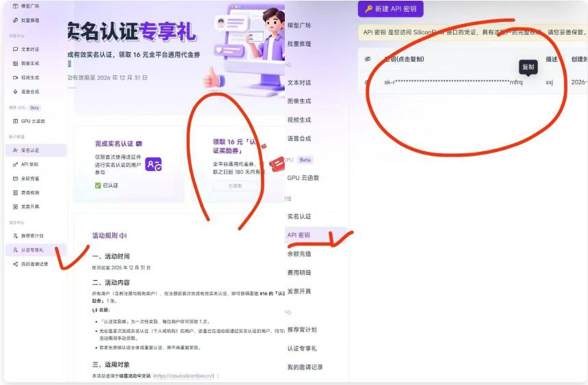Open 图像生成 in right screenshot sidebar

coord(299,101)
